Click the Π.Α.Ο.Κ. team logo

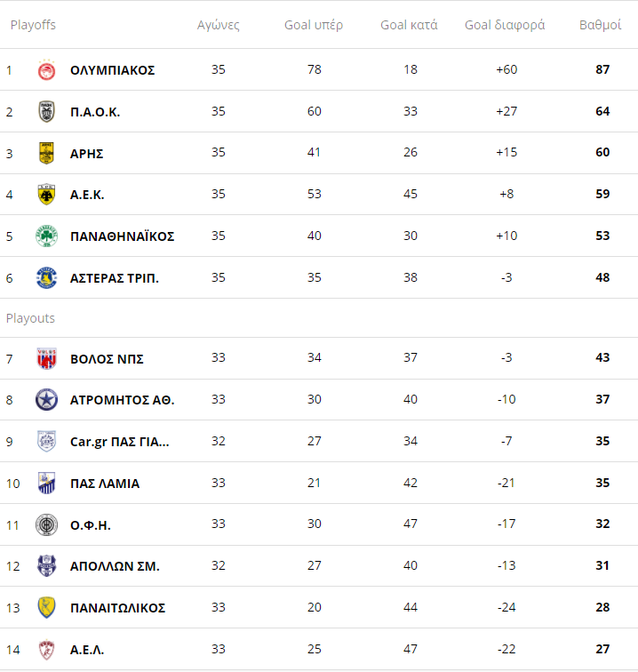tap(46, 112)
